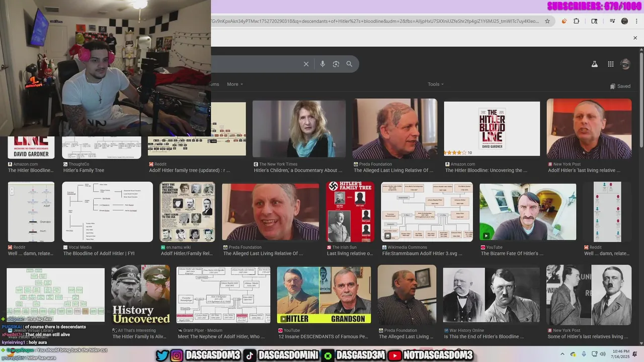
Task: Click 'The Hitler Family Is Aliv...' caption
Action: click(140, 336)
